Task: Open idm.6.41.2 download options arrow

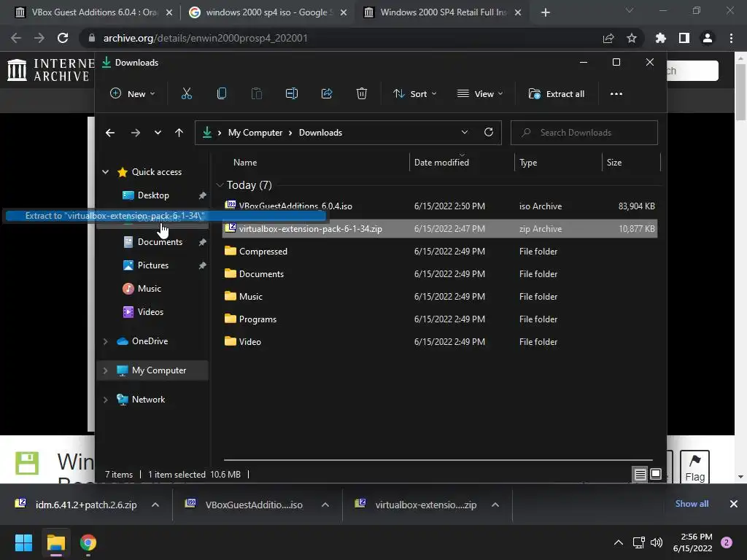Action: (x=155, y=505)
